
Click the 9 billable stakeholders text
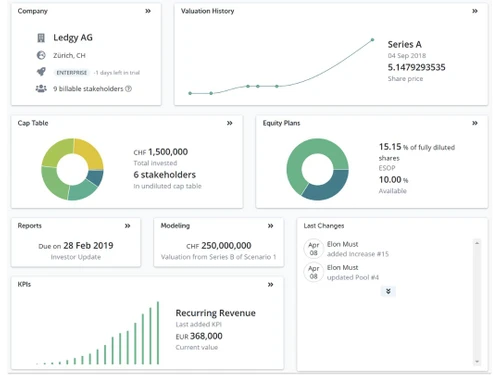point(88,89)
